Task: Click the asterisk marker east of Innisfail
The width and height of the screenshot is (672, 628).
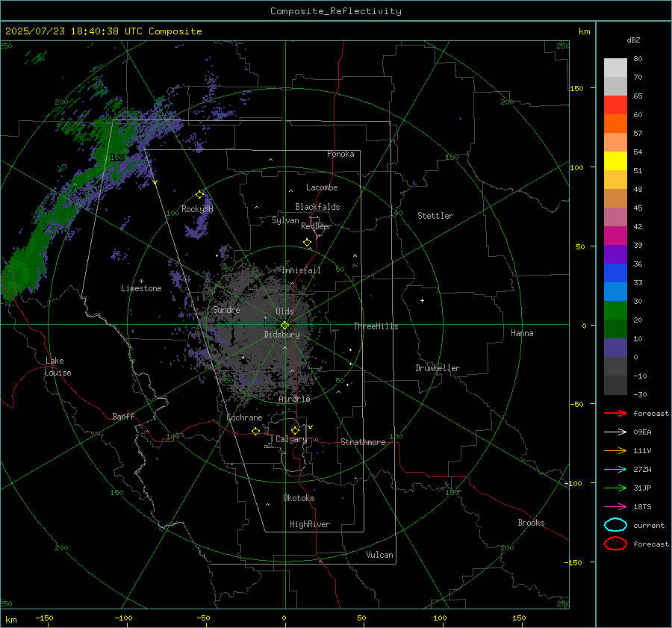Action: [355, 256]
